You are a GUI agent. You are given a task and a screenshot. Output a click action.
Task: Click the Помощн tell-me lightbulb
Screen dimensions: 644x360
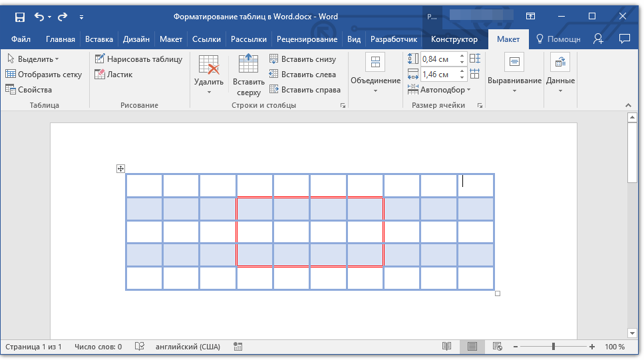tap(559, 39)
